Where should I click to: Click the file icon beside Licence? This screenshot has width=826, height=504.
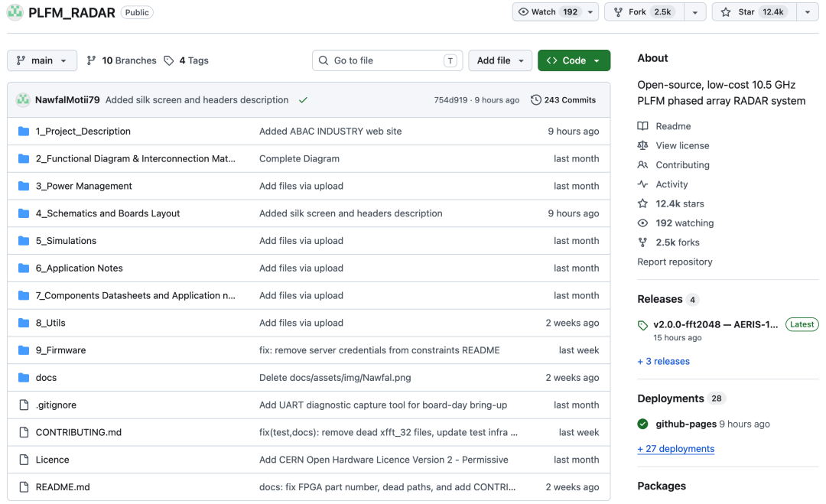tap(24, 460)
